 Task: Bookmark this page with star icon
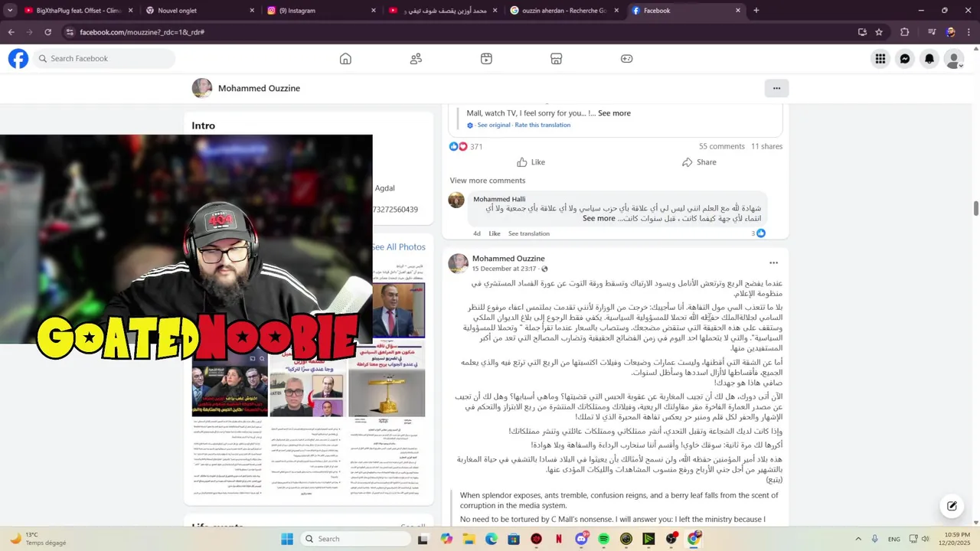tap(879, 32)
